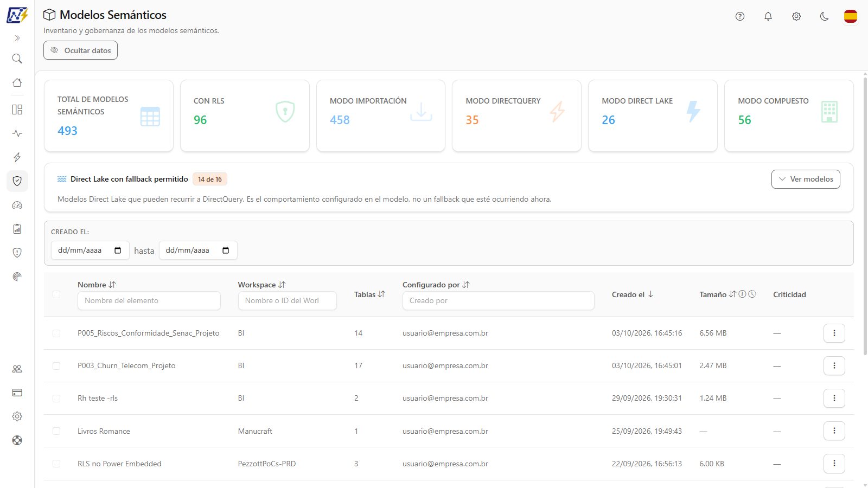Open actions menu for P003_Churn_Telecom_Projeto

(834, 365)
